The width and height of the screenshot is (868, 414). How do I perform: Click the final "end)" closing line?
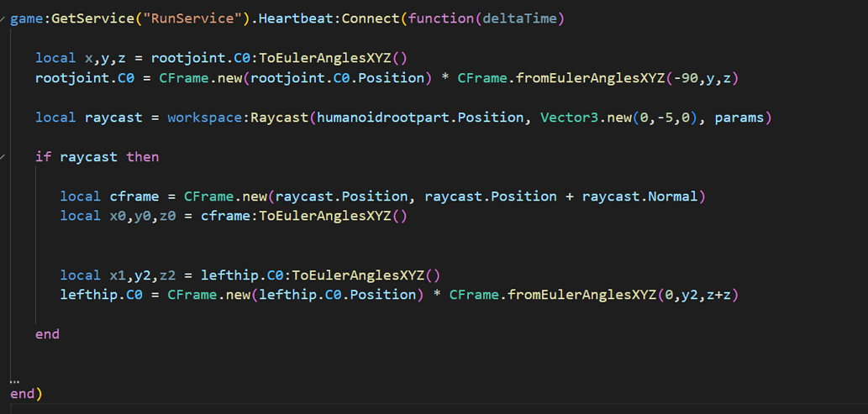click(x=27, y=394)
